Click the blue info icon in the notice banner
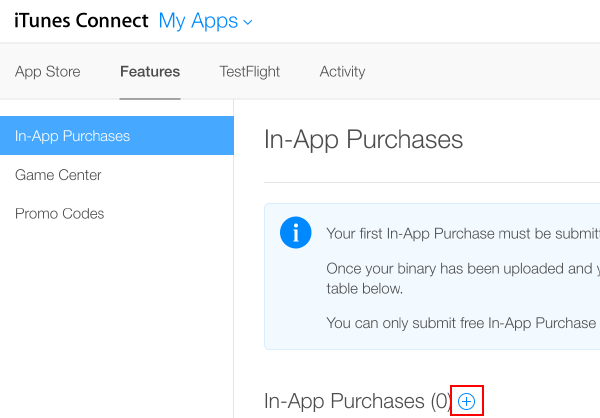 click(x=295, y=233)
